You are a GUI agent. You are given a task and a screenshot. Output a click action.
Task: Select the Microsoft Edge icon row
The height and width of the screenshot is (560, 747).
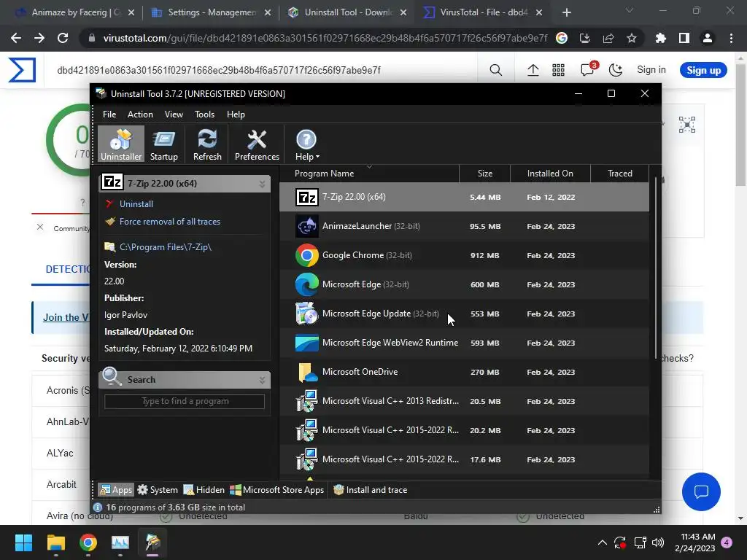[x=307, y=284]
